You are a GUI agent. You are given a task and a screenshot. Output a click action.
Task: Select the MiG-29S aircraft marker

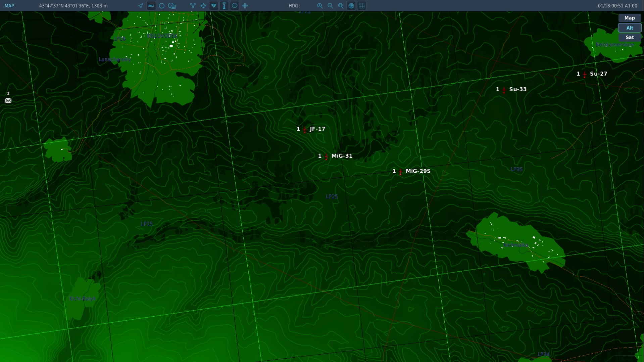pyautogui.click(x=400, y=172)
